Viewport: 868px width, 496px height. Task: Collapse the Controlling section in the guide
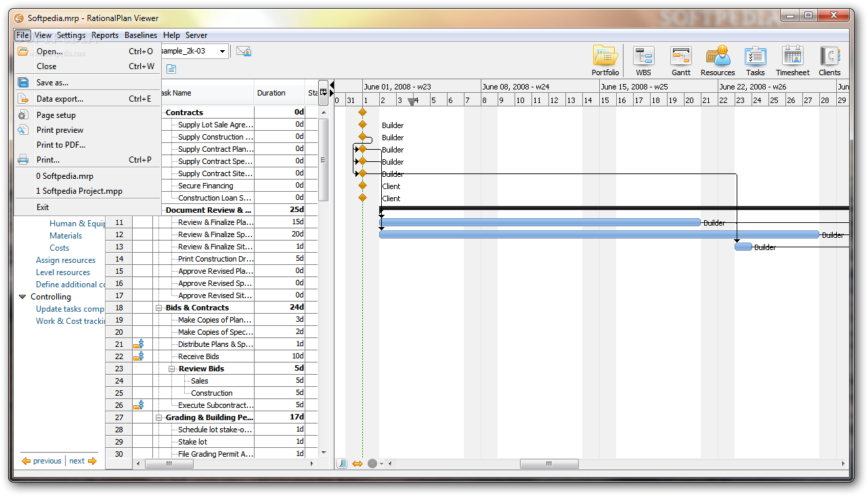click(x=22, y=297)
